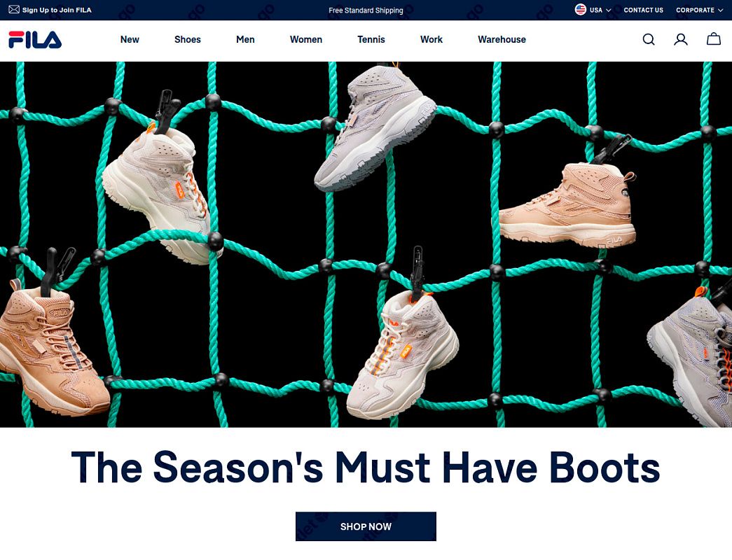Click the boots hero banner image
This screenshot has height=560, width=732.
tap(366, 244)
